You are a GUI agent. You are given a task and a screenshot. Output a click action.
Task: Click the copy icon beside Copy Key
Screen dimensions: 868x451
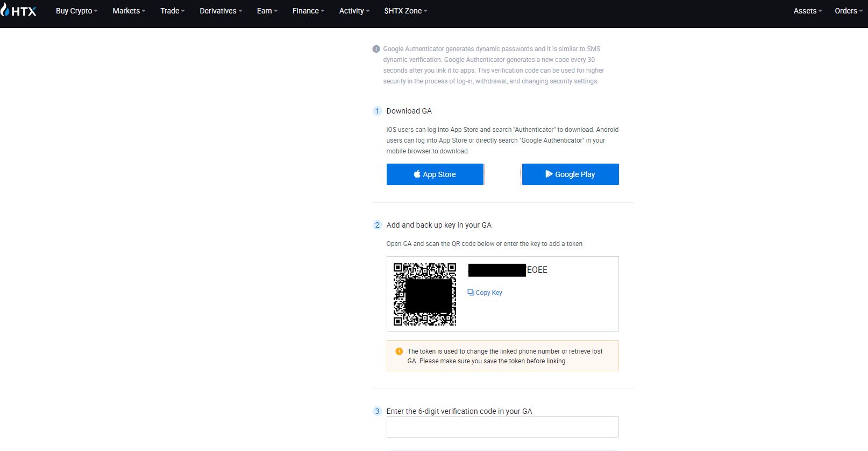[x=471, y=292]
